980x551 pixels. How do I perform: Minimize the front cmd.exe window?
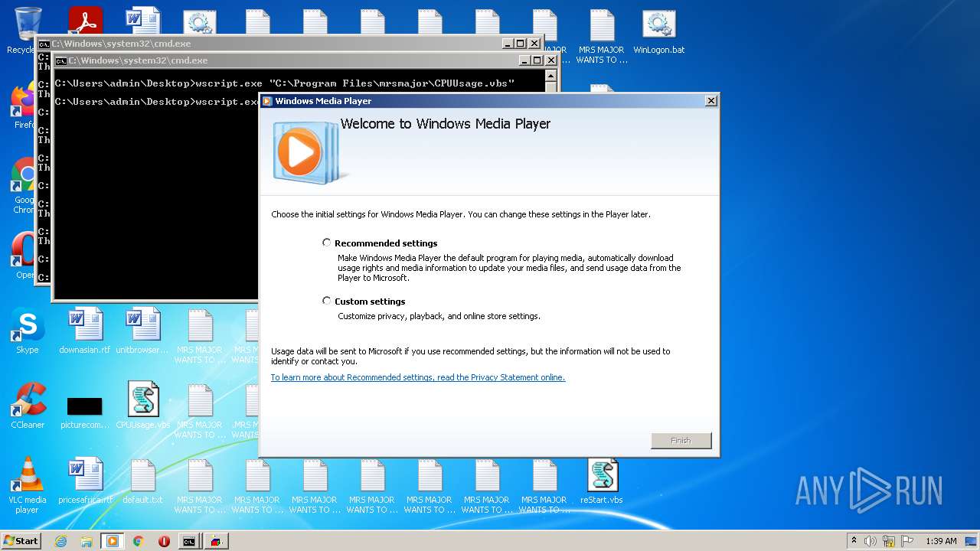(524, 60)
